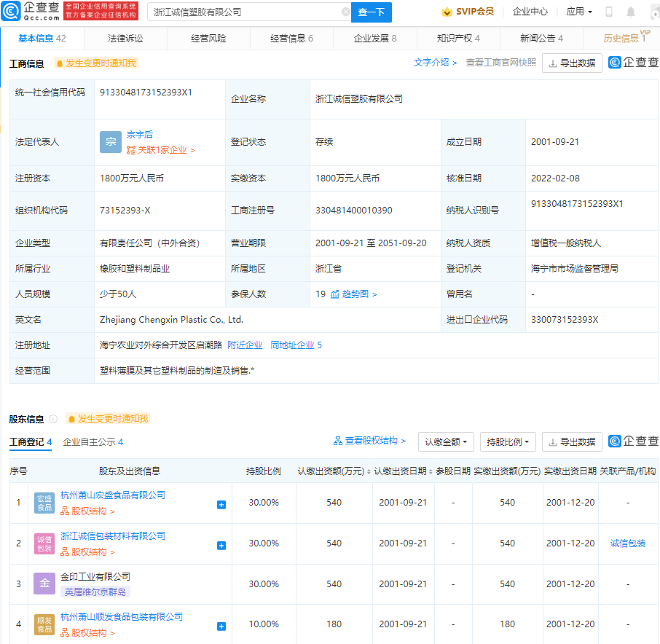Click 发生变更时通知我 beside 股东信息
Image resolution: width=660 pixels, height=644 pixels.
pyautogui.click(x=108, y=419)
